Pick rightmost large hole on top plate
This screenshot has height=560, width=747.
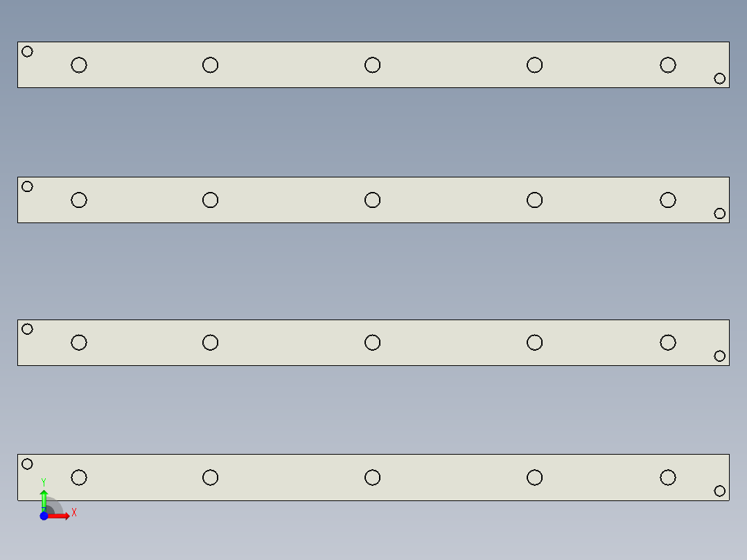[x=667, y=65]
